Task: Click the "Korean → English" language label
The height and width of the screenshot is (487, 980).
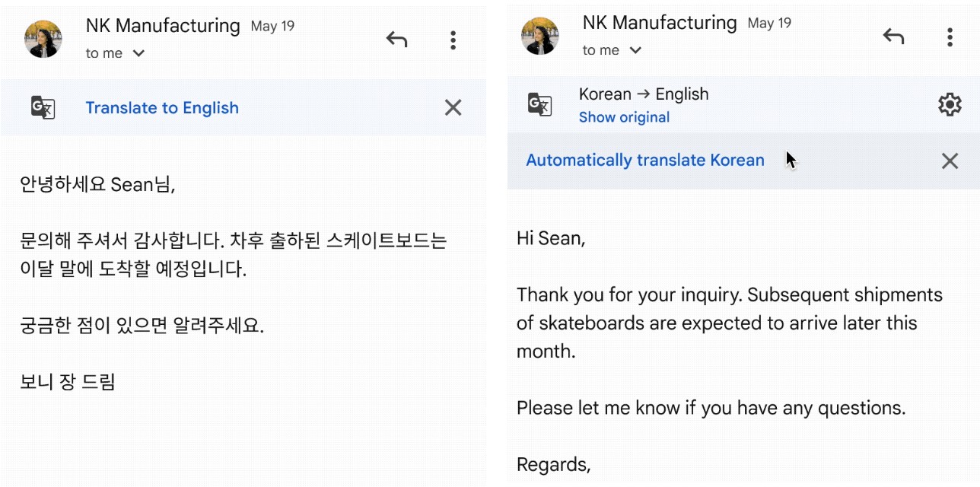Action: 644,94
